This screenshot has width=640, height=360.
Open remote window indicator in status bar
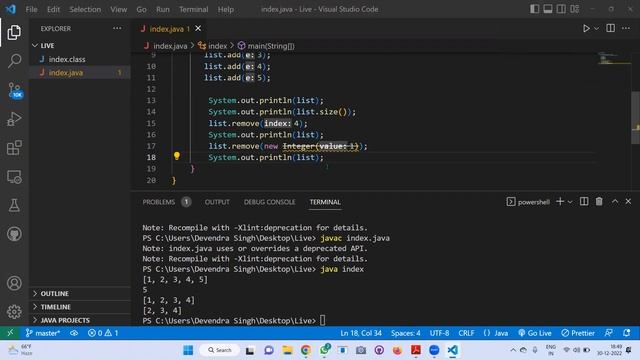click(x=10, y=333)
